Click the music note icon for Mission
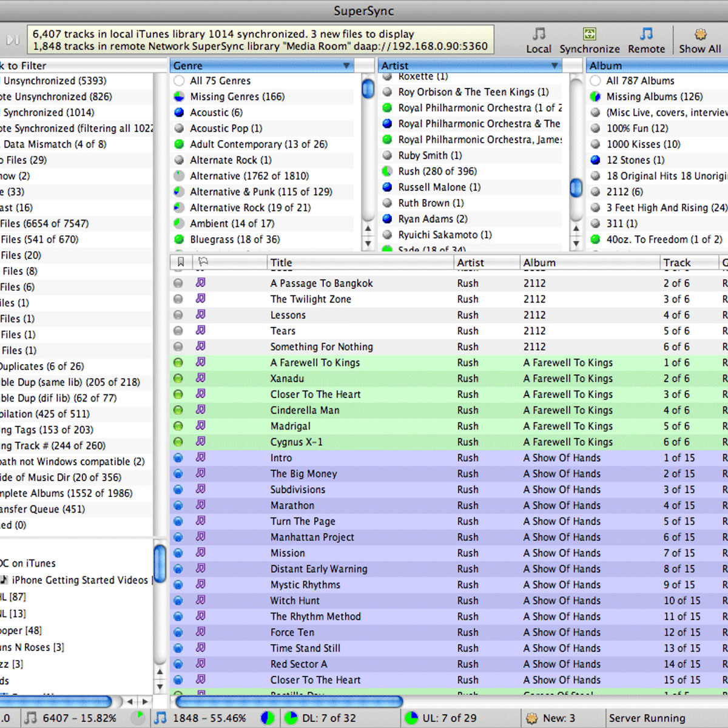Image resolution: width=728 pixels, height=728 pixels. tap(200, 552)
